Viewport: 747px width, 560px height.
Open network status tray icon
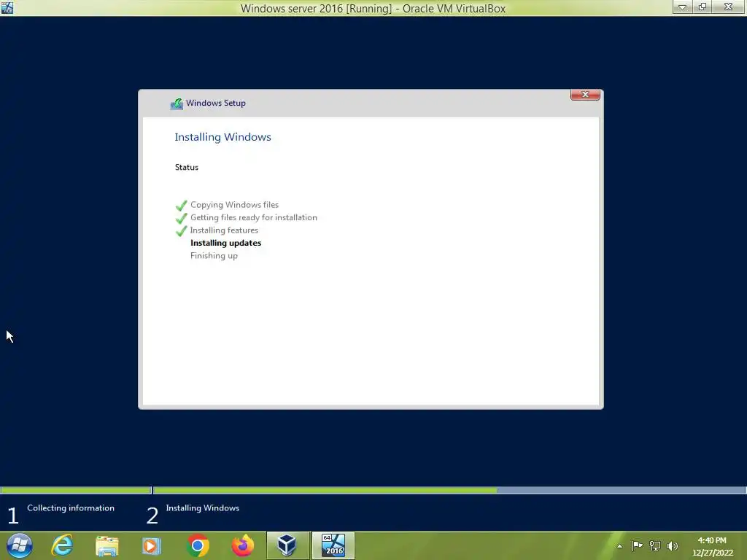(655, 545)
